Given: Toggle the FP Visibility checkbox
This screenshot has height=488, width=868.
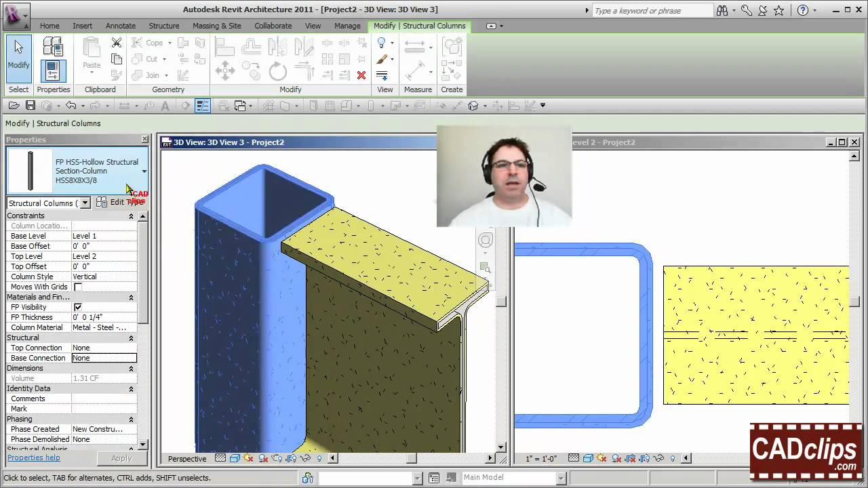Looking at the screenshot, I should pos(77,307).
